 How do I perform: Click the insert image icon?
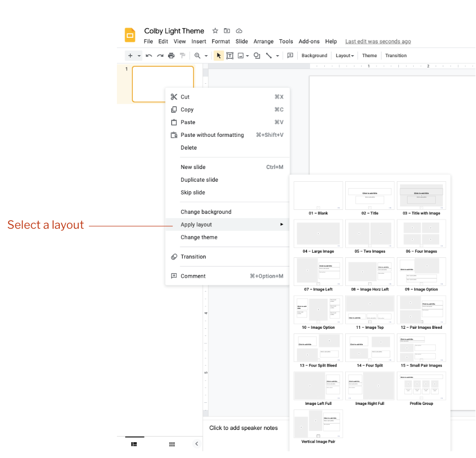click(241, 56)
